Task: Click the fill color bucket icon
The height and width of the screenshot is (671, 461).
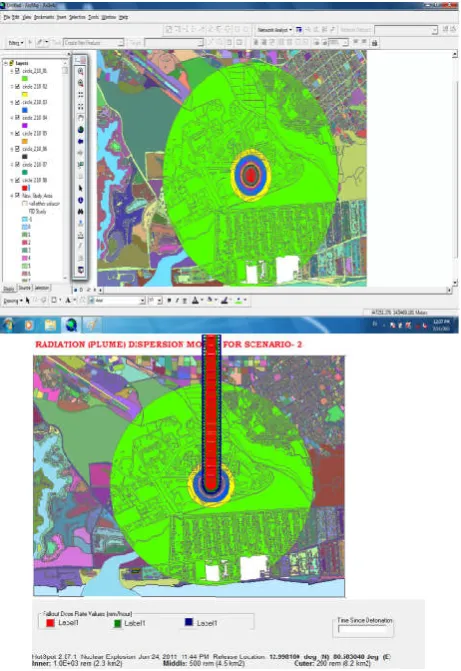Action: tap(210, 300)
